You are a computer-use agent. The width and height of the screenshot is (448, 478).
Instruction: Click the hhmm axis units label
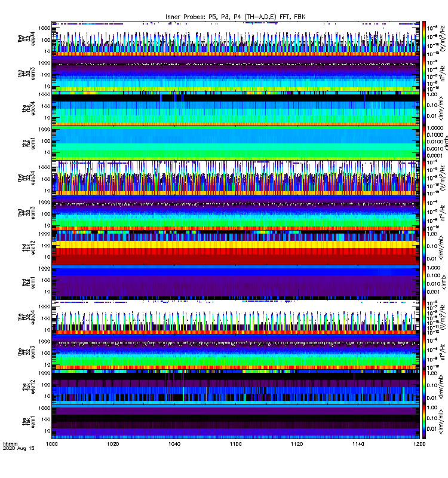point(10,444)
